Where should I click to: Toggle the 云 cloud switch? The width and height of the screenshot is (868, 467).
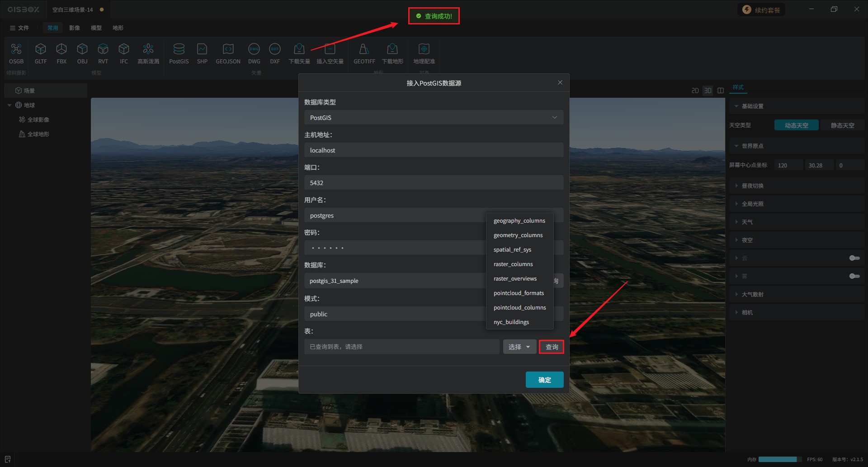tap(854, 258)
